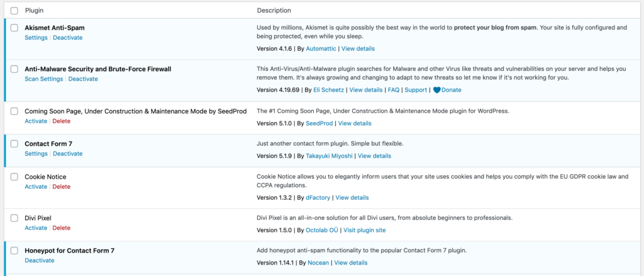644x276 pixels.
Task: Click the heart Donate icon
Action: [436, 90]
